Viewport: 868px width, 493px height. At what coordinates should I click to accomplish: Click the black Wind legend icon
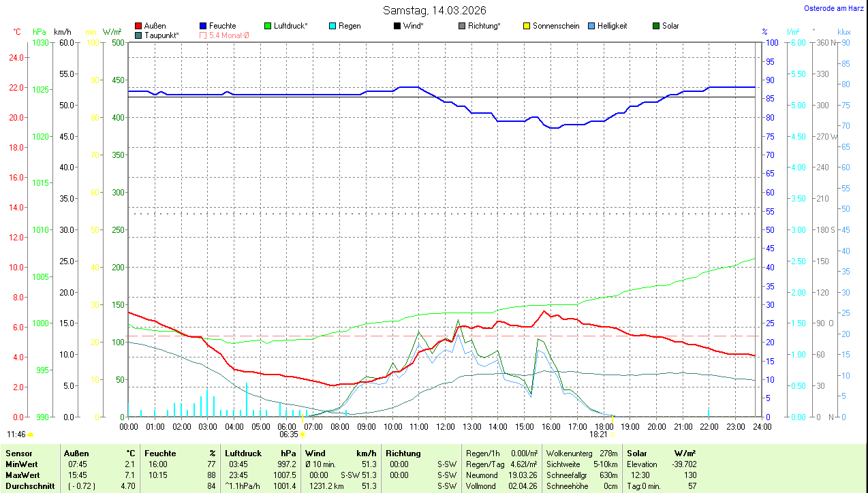397,26
